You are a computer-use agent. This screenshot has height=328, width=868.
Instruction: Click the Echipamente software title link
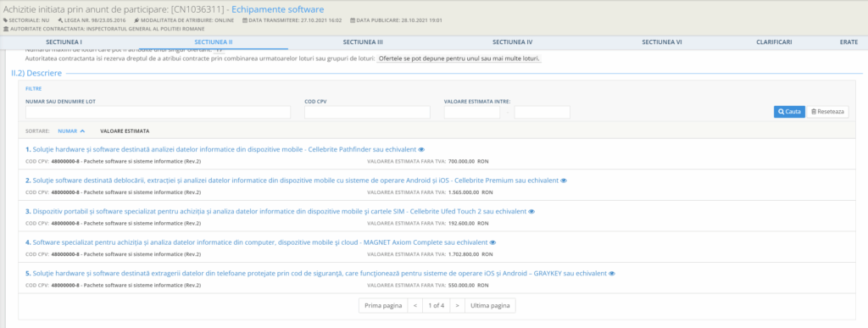click(278, 9)
